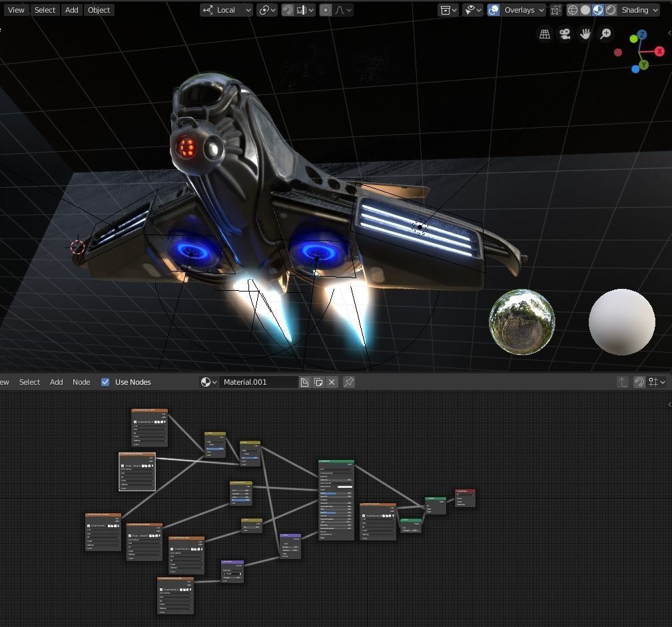Toggle the X-ray button beside Overlays
This screenshot has height=627, width=672.
point(555,10)
